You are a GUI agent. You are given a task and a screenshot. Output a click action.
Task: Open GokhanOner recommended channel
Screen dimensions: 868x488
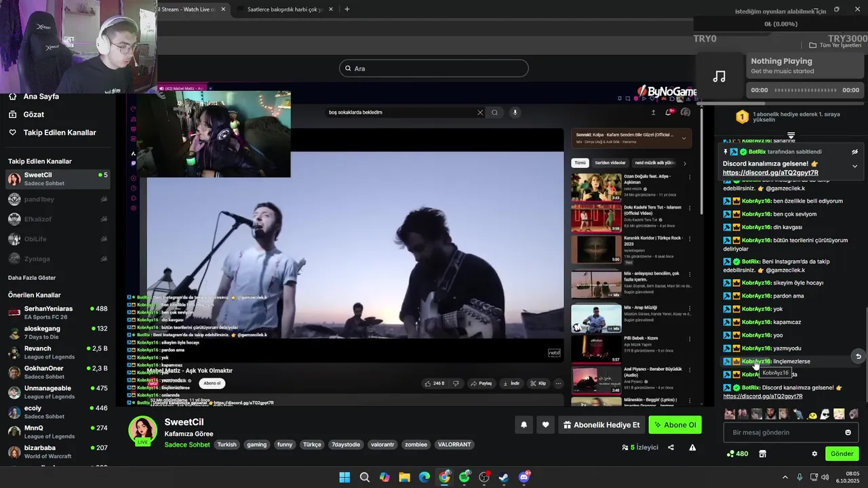click(x=58, y=372)
